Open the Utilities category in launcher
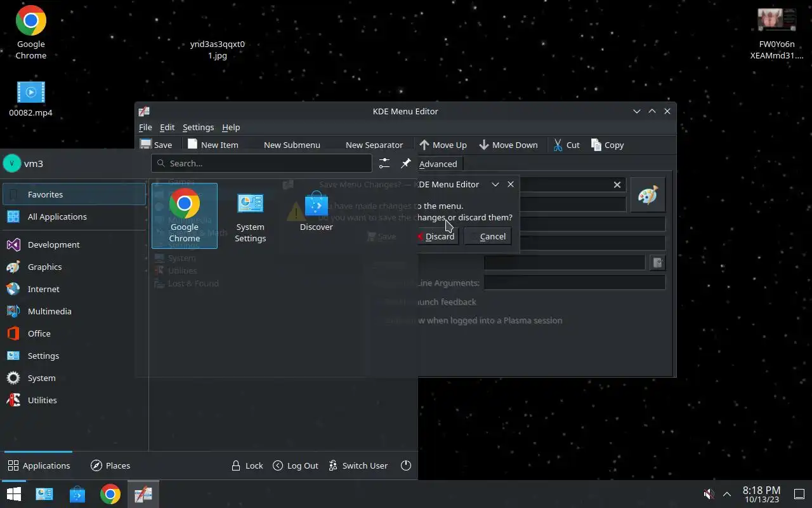 (74, 400)
